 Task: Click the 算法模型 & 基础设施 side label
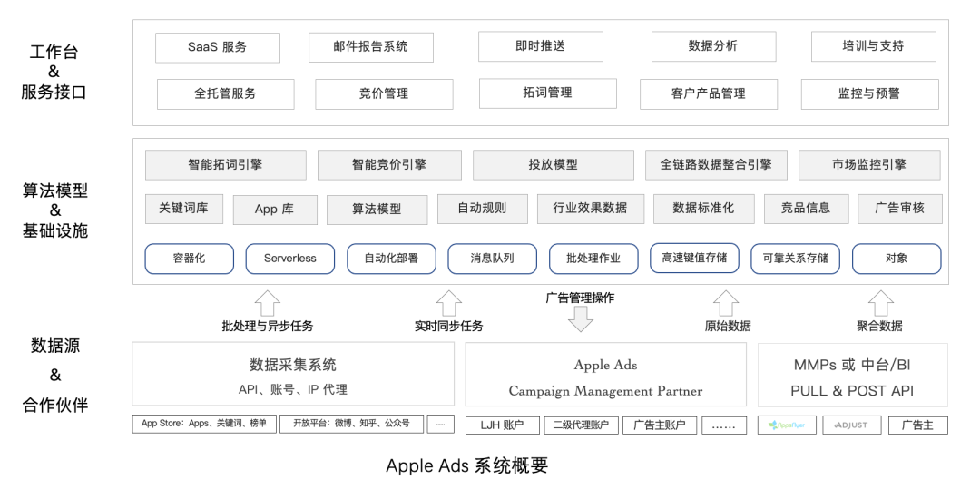(x=55, y=211)
